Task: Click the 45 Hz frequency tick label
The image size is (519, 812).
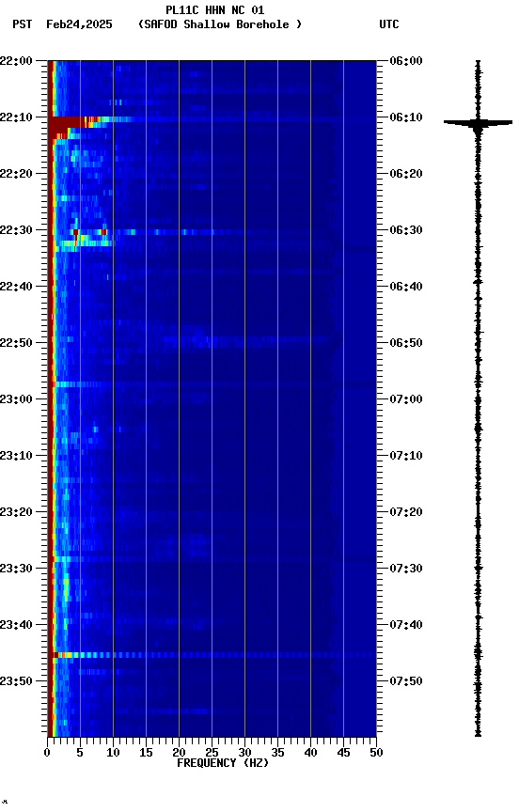Action: pos(343,753)
